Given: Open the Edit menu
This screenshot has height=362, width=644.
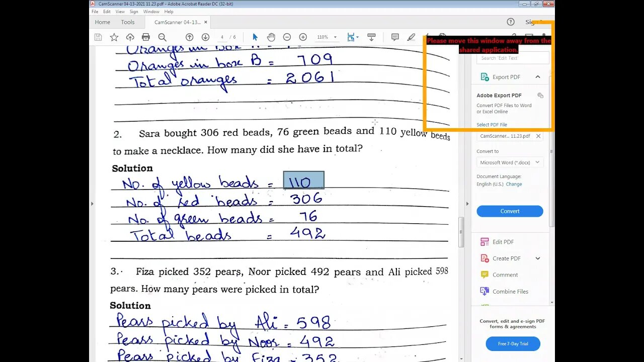Looking at the screenshot, I should point(107,12).
